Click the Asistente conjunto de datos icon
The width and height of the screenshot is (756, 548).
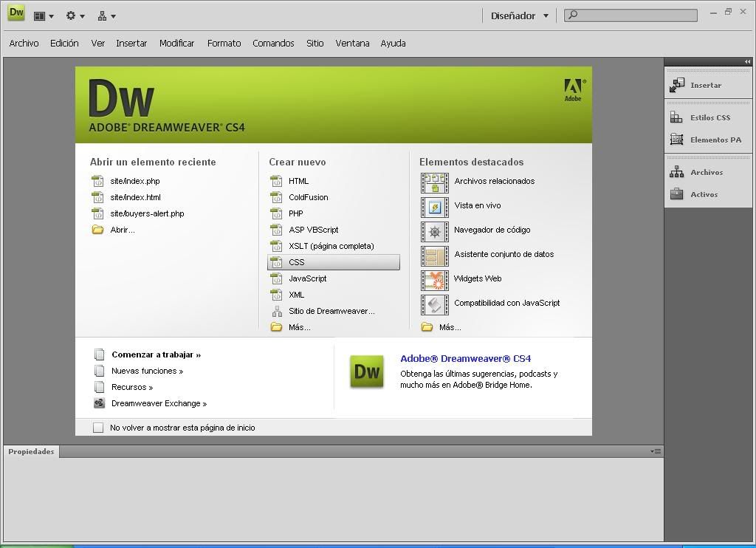[434, 256]
